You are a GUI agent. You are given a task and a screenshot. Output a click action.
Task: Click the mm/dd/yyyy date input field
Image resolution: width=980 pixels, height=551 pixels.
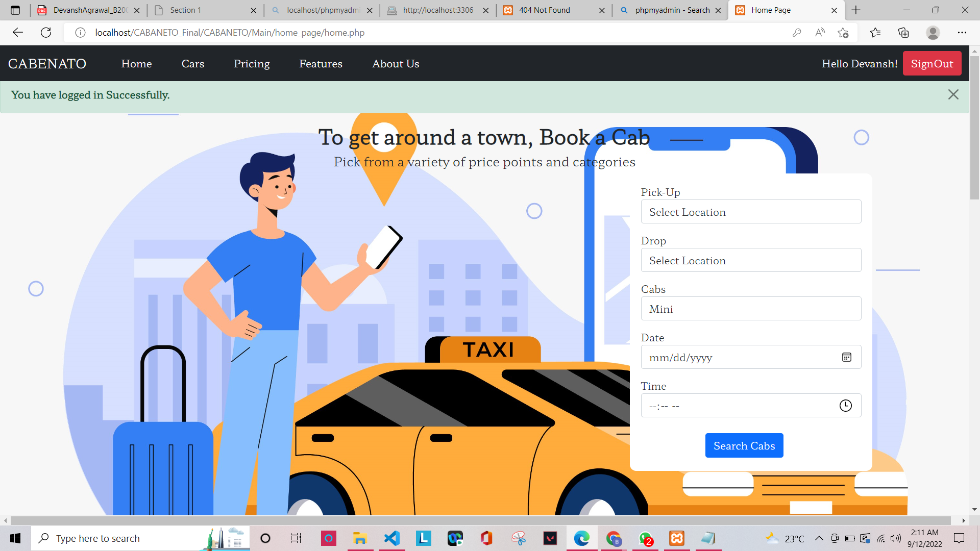pos(725,357)
